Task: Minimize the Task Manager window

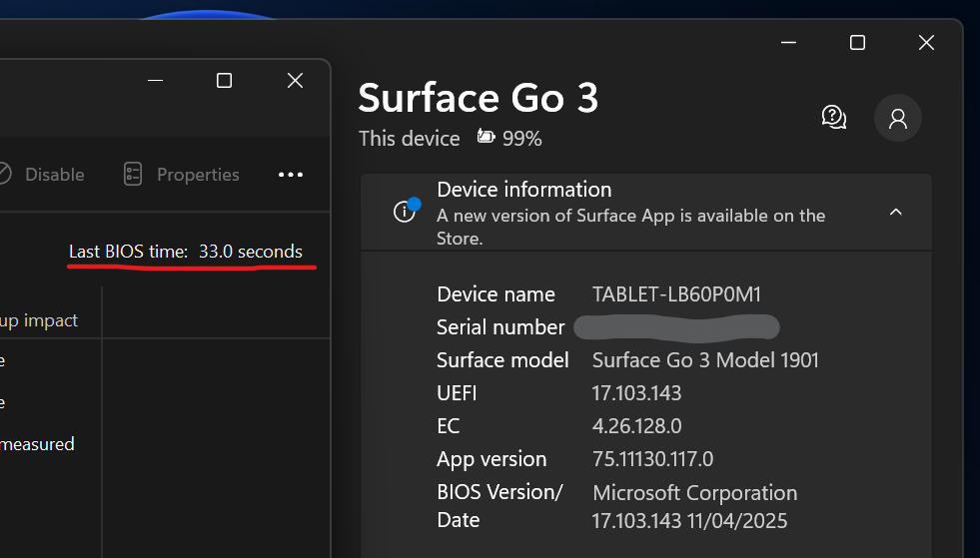Action: 155,81
